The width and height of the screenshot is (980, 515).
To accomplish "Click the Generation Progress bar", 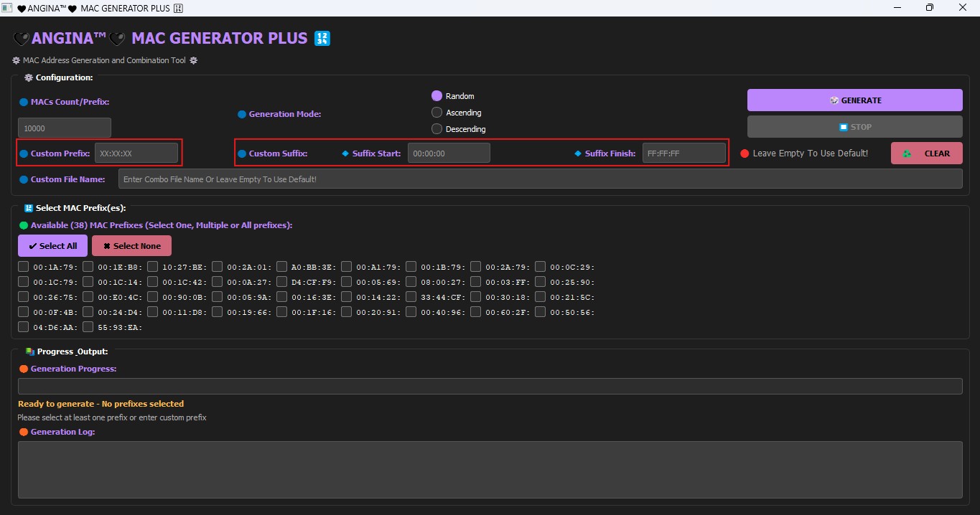I will coord(490,386).
